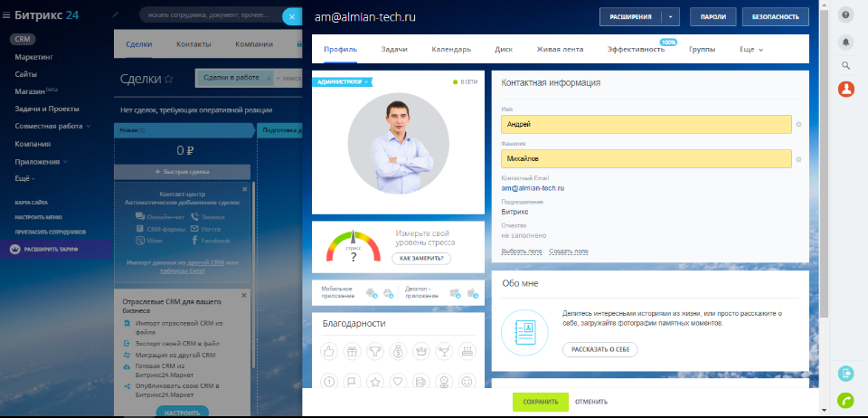Switch to the Диск tab

pyautogui.click(x=504, y=49)
